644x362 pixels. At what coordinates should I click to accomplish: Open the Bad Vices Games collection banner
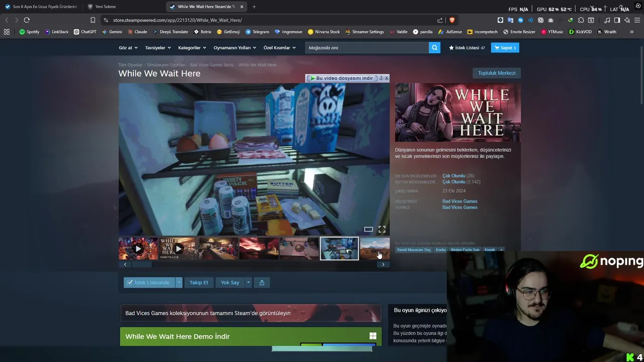coord(251,313)
